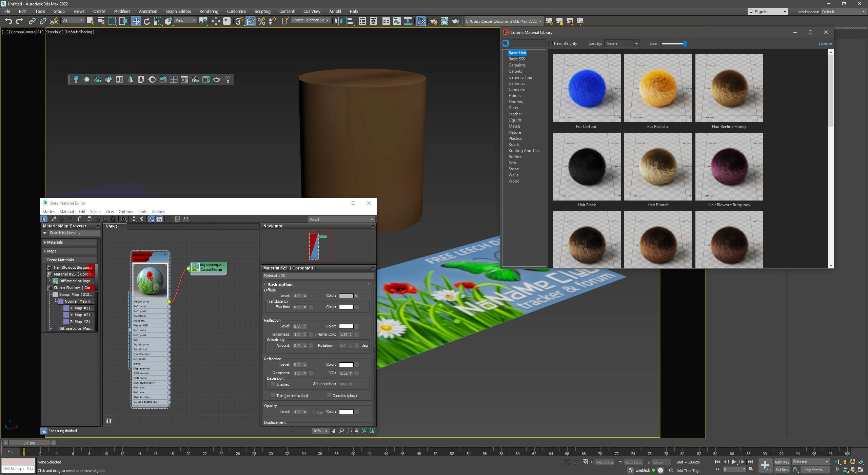The image size is (868, 475).
Task: Click the Enabled green indicator in status bar
Action: (653, 470)
